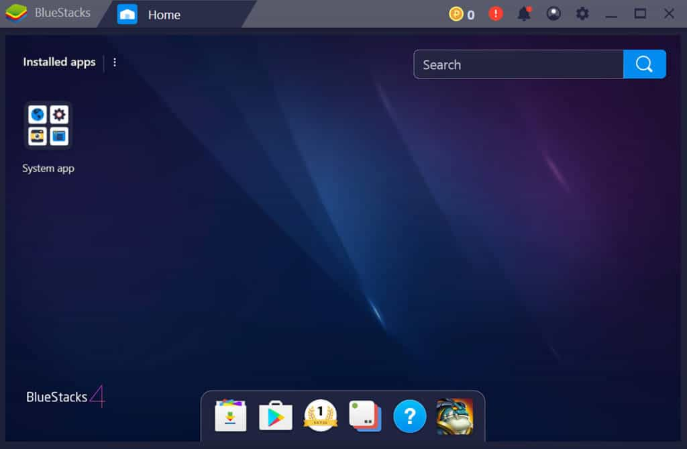Click the BlueStacks logo tab

click(x=48, y=14)
